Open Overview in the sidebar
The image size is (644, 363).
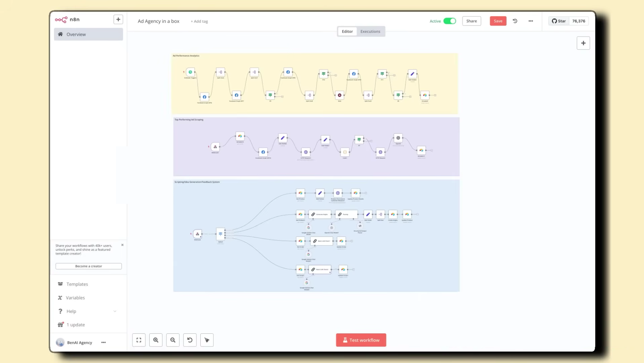pos(88,34)
